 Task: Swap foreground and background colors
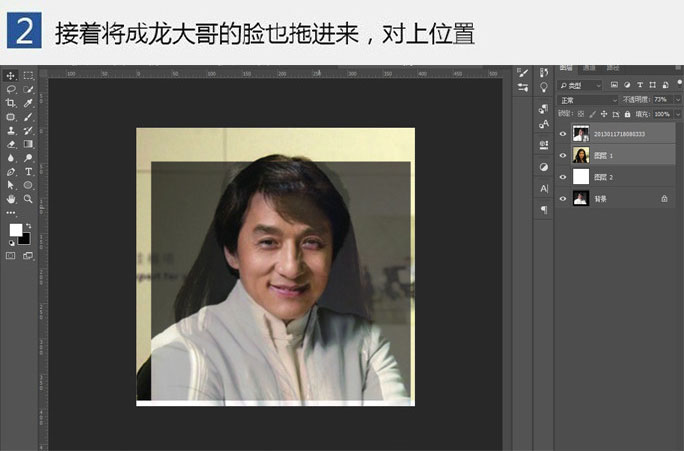(29, 226)
